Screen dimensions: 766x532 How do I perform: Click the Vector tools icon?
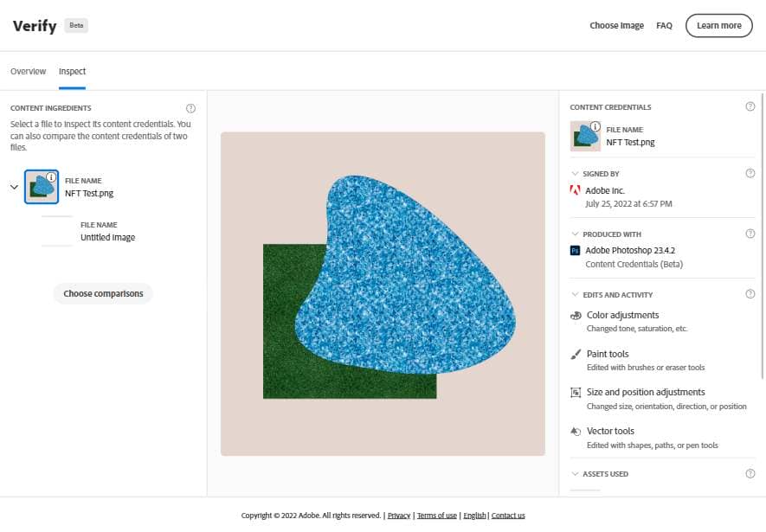576,432
